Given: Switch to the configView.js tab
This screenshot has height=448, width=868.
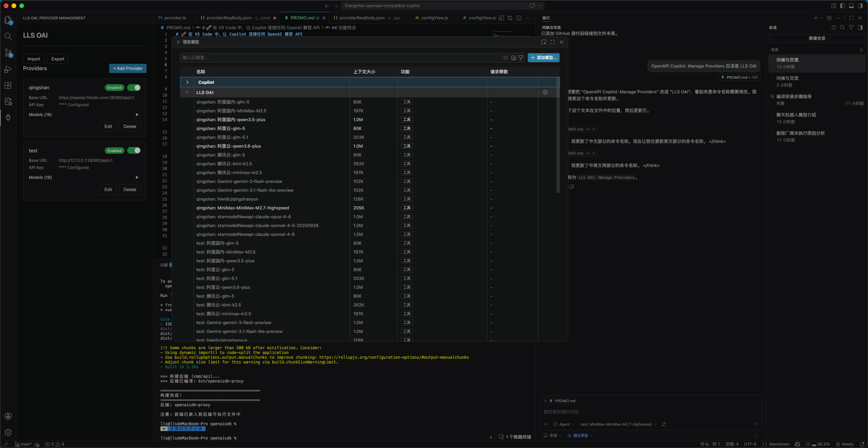Looking at the screenshot, I should (434, 18).
